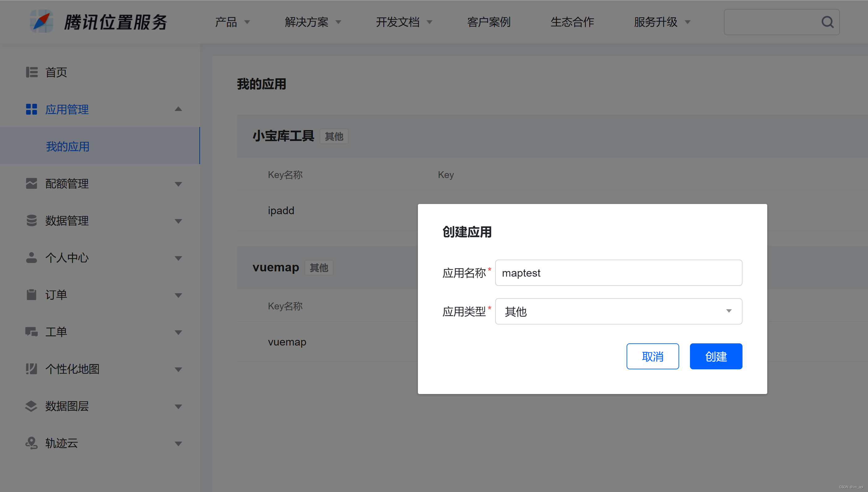Click the search magnifier icon
This screenshot has height=492, width=868.
coord(827,22)
